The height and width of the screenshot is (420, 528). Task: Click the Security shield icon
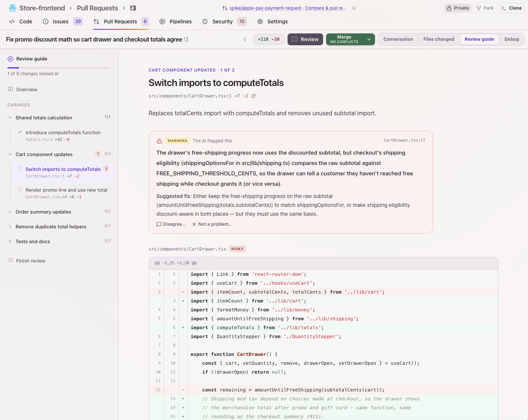point(205,22)
